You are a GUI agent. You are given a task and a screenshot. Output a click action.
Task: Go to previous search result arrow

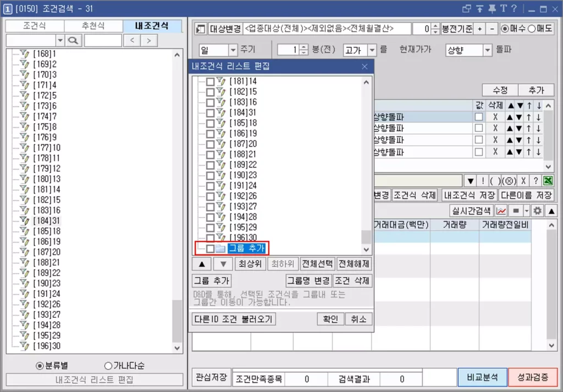point(132,41)
